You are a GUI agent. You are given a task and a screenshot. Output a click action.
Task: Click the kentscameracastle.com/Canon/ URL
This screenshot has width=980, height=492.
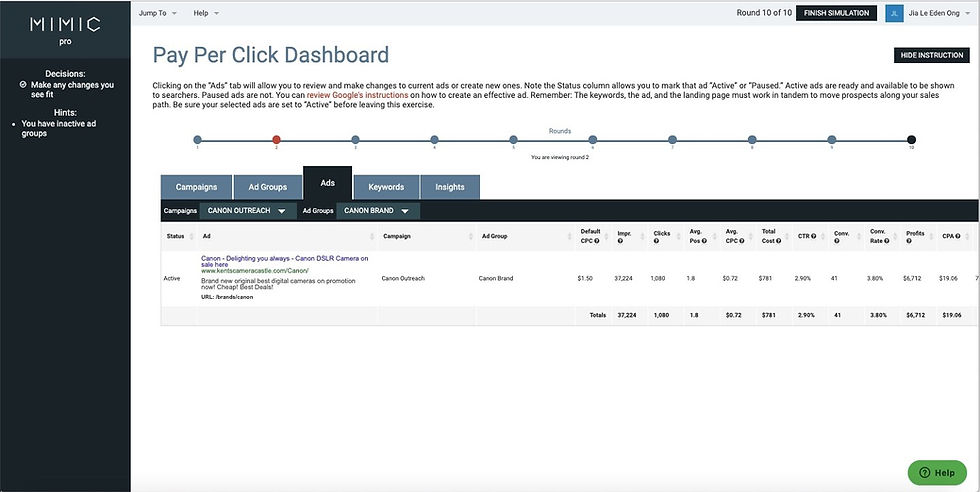coord(254,271)
